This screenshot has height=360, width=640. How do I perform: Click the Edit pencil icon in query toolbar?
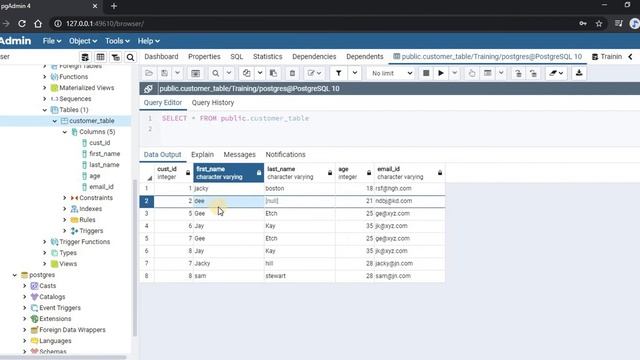[314, 73]
